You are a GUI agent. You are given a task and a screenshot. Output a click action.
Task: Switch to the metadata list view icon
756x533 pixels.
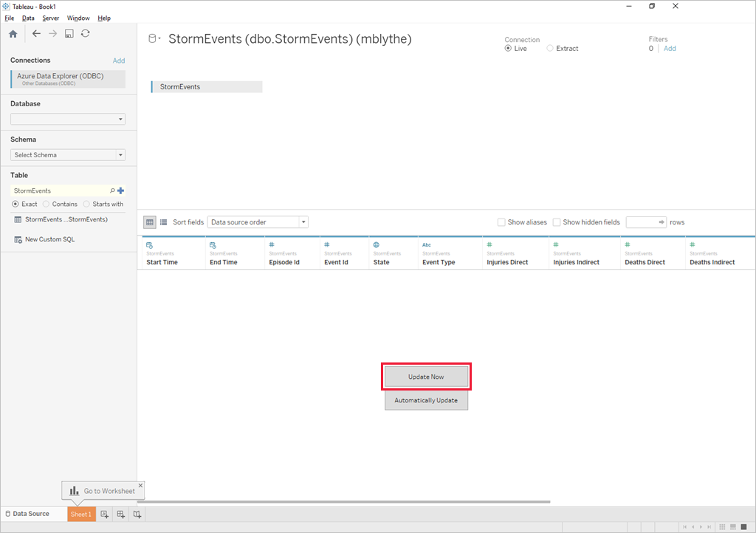coord(163,222)
